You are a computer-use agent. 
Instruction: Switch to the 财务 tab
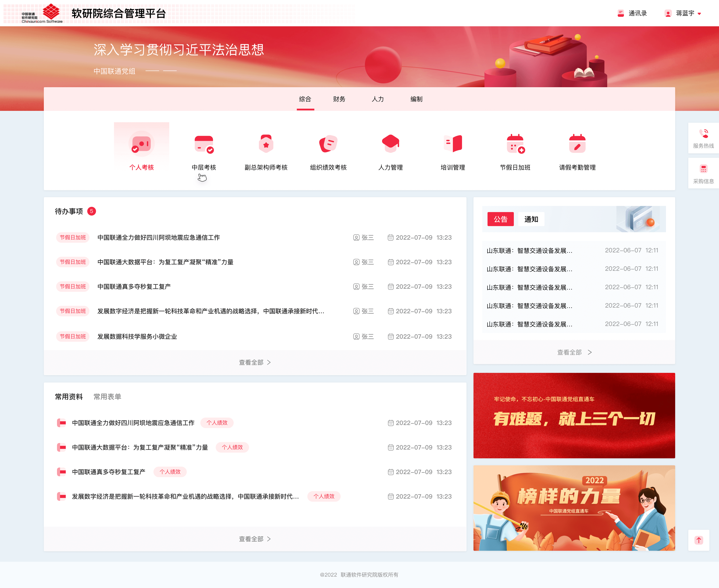coord(339,99)
